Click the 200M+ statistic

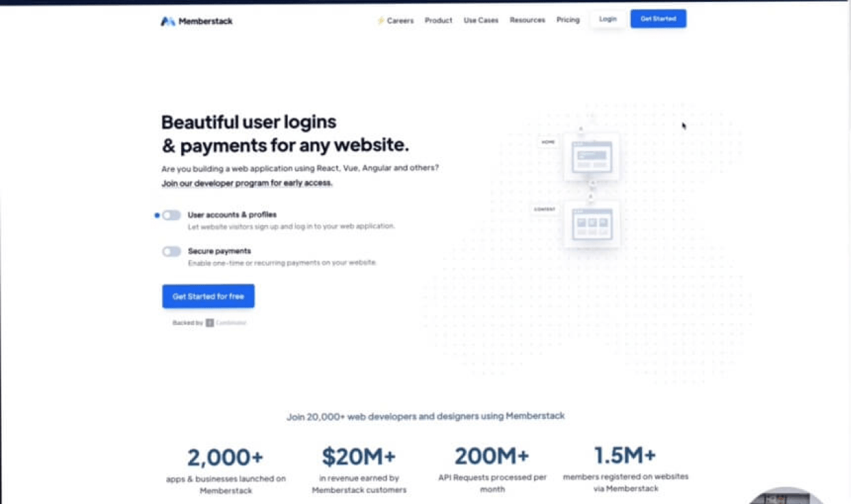(492, 456)
